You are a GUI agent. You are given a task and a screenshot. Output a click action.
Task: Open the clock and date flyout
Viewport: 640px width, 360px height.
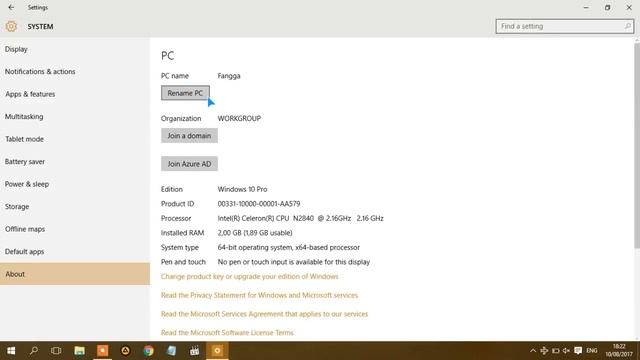tap(619, 351)
